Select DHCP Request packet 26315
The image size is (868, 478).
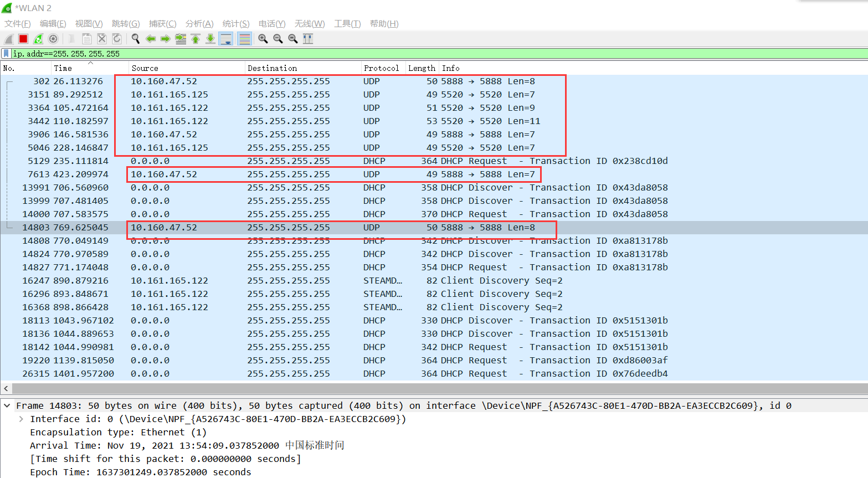click(x=434, y=373)
